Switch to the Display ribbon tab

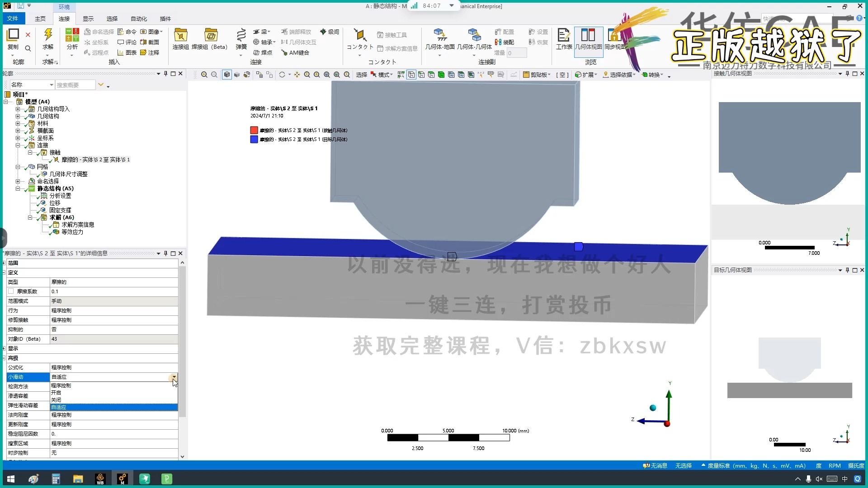(x=88, y=19)
